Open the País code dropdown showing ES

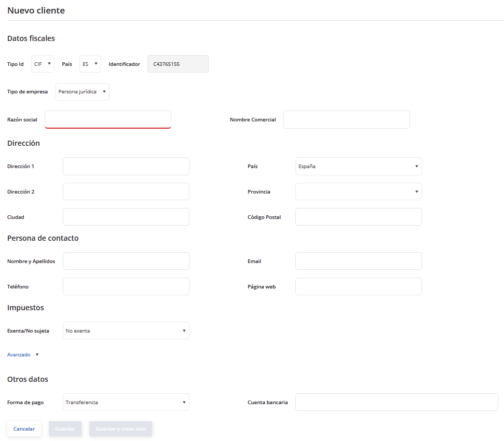coord(90,64)
